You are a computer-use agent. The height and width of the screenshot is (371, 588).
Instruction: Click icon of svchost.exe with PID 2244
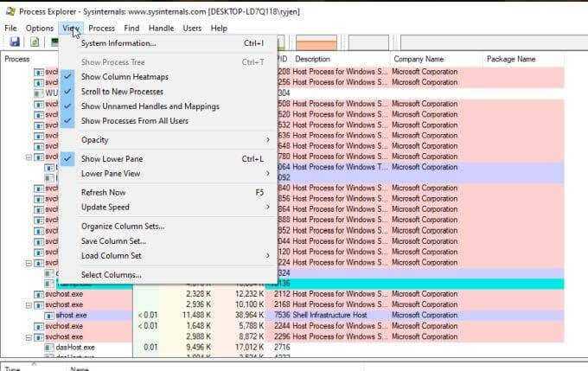tap(38, 326)
